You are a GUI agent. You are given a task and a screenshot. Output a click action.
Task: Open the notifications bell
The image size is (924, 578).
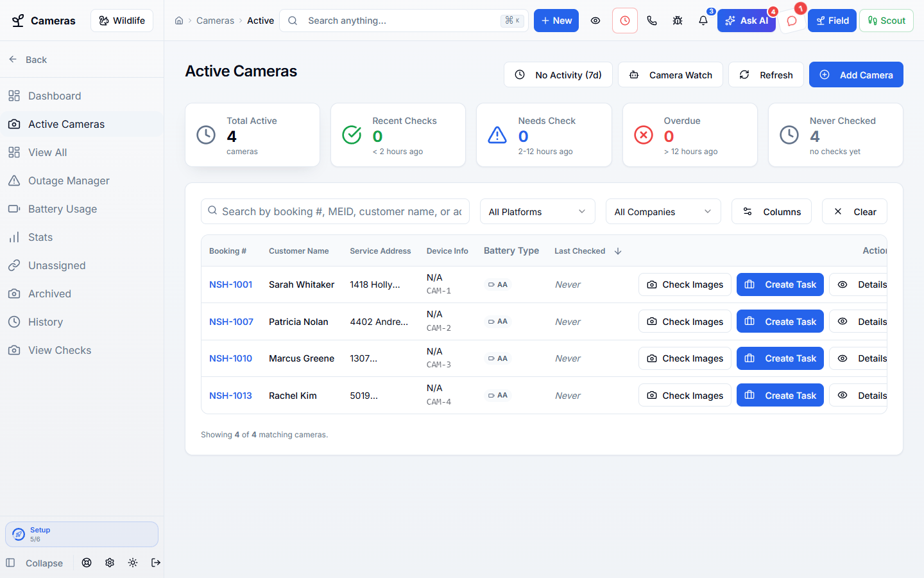pos(703,21)
